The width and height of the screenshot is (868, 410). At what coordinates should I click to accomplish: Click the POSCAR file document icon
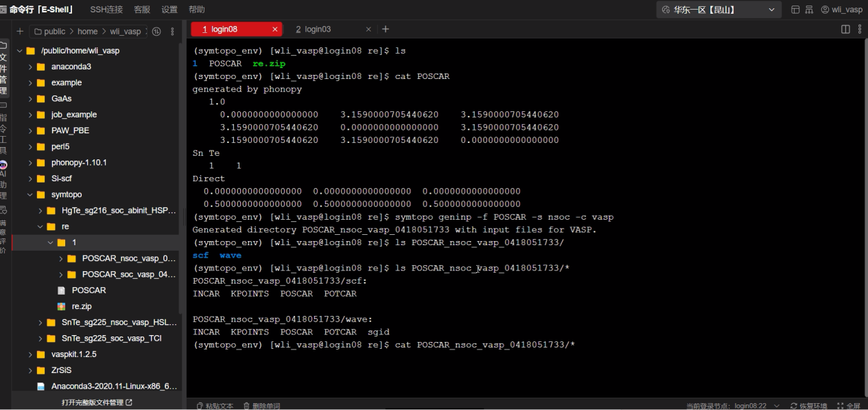(x=61, y=291)
